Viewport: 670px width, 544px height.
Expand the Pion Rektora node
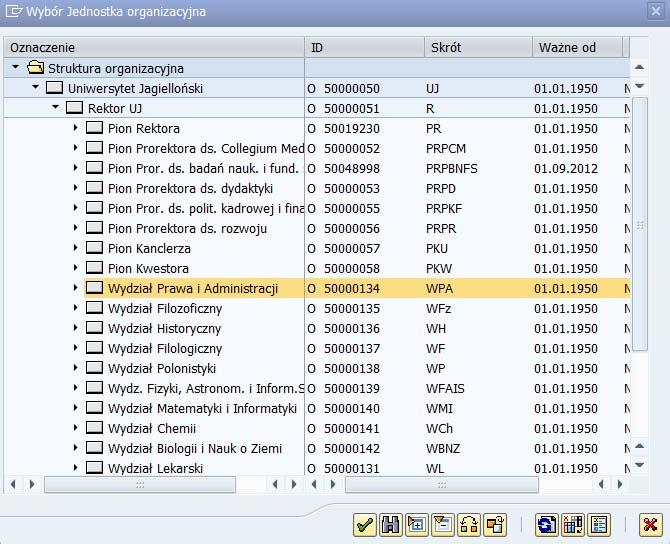76,127
